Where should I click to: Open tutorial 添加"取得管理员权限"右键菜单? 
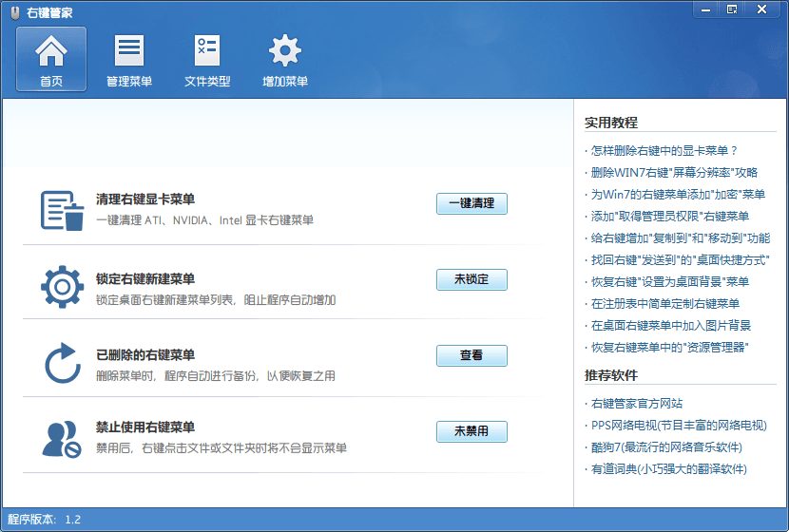[670, 217]
